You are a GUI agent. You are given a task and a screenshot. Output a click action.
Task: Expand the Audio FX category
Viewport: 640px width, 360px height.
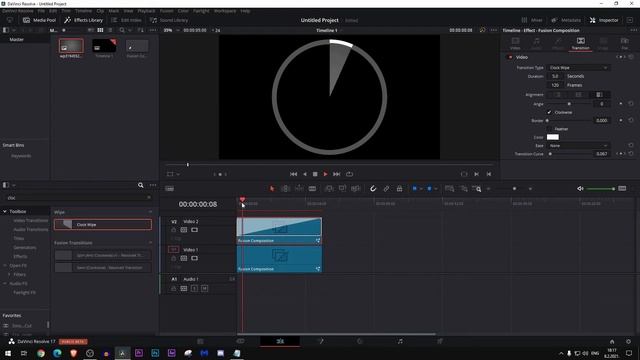pos(5,283)
